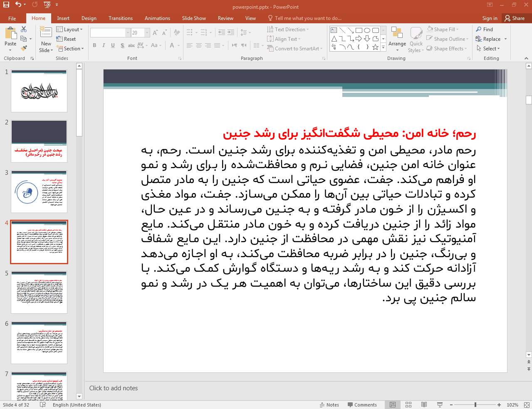Click the Share button
This screenshot has width=532, height=409.
[515, 18]
